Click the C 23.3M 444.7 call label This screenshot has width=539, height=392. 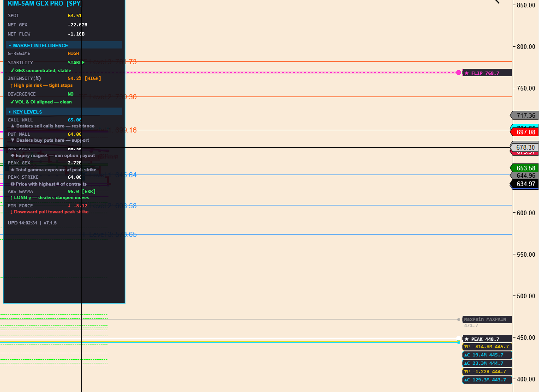(x=487, y=363)
